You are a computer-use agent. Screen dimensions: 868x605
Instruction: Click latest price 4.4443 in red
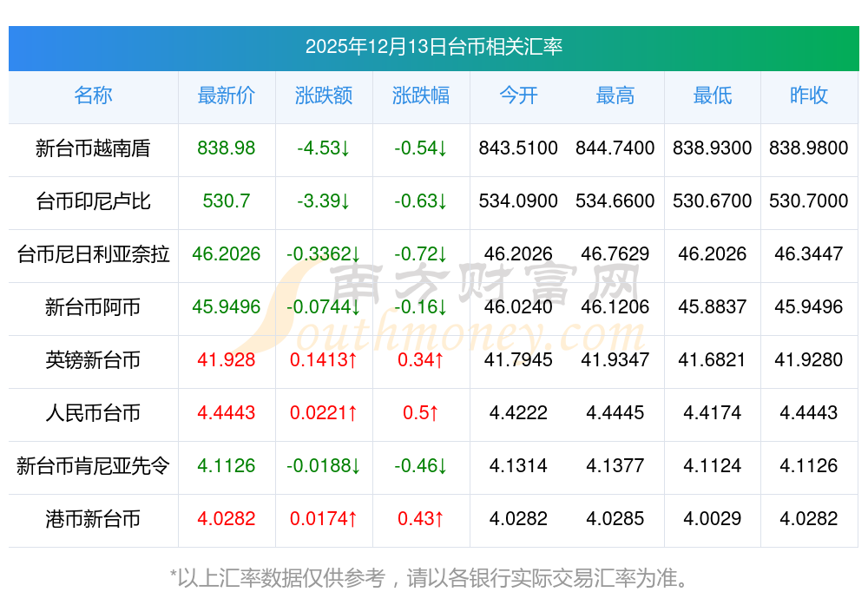[x=227, y=413]
